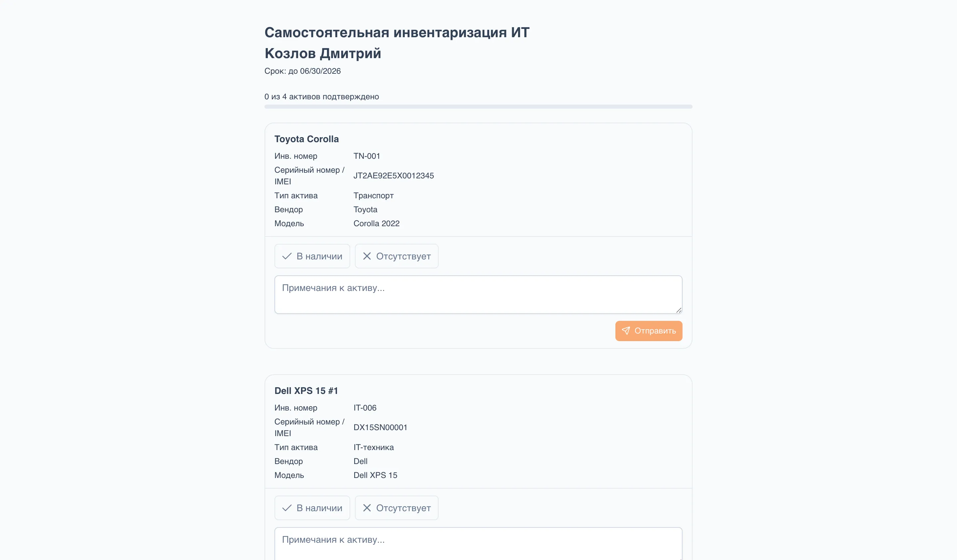The image size is (957, 560).
Task: Click the assets confirmed progress bar
Action: click(x=478, y=107)
